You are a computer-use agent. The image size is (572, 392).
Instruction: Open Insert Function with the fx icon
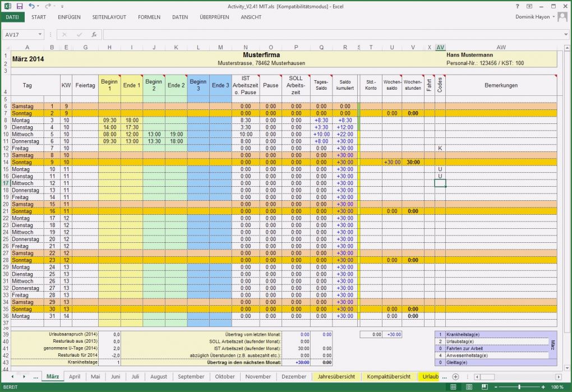click(x=94, y=34)
